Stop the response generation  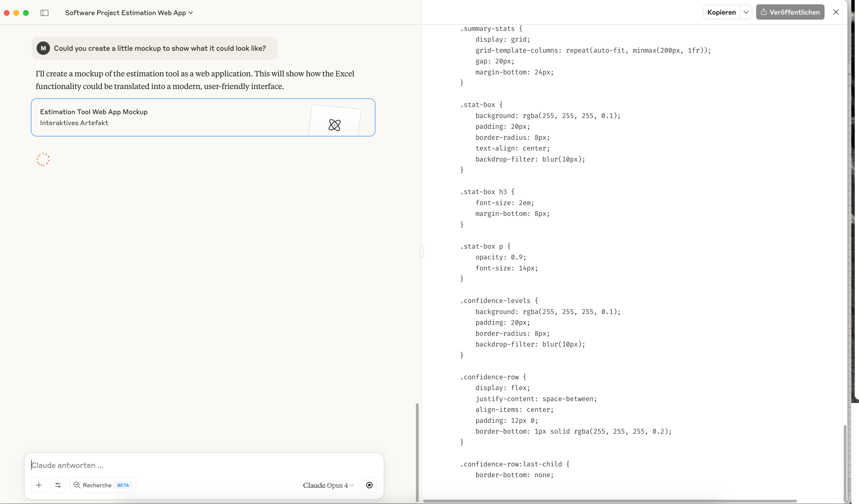click(x=369, y=485)
